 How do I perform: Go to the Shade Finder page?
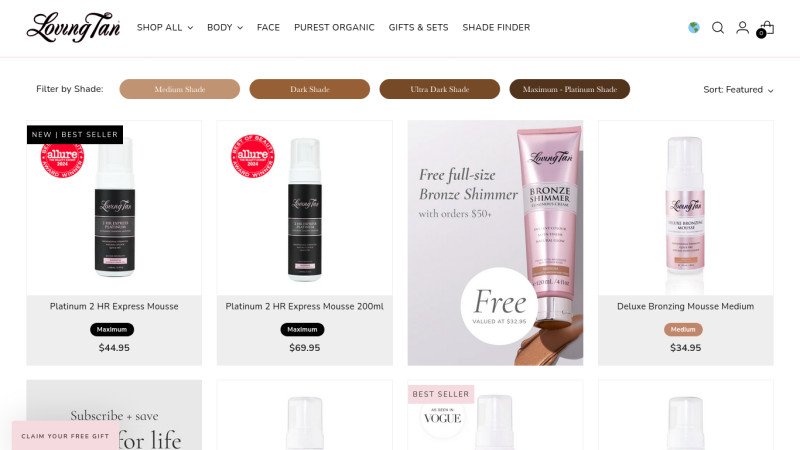(x=496, y=28)
